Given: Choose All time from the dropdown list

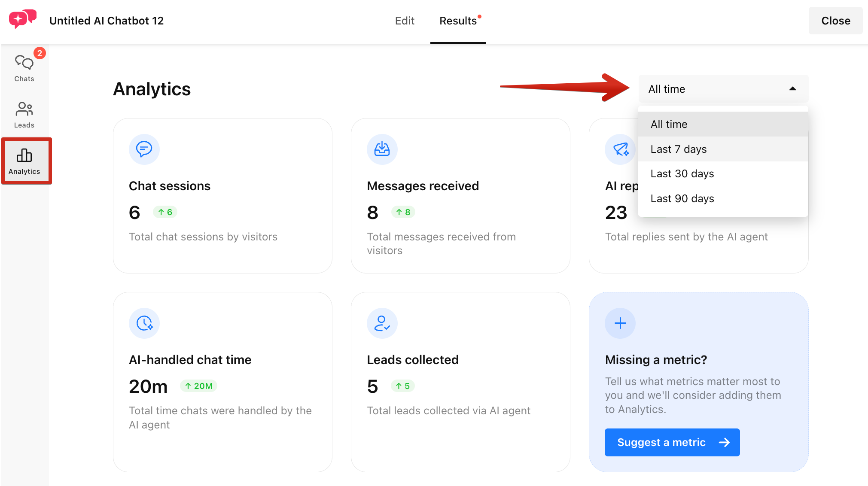Looking at the screenshot, I should 723,124.
